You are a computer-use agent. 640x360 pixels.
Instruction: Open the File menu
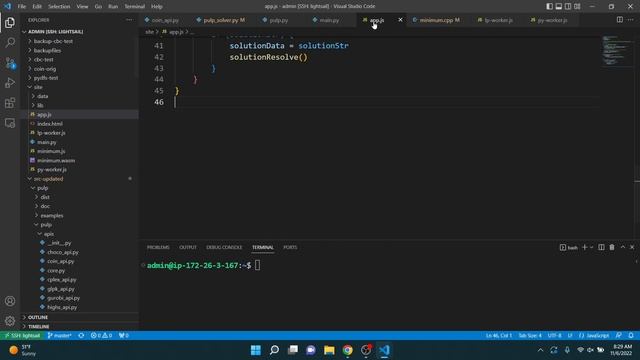pos(22,6)
